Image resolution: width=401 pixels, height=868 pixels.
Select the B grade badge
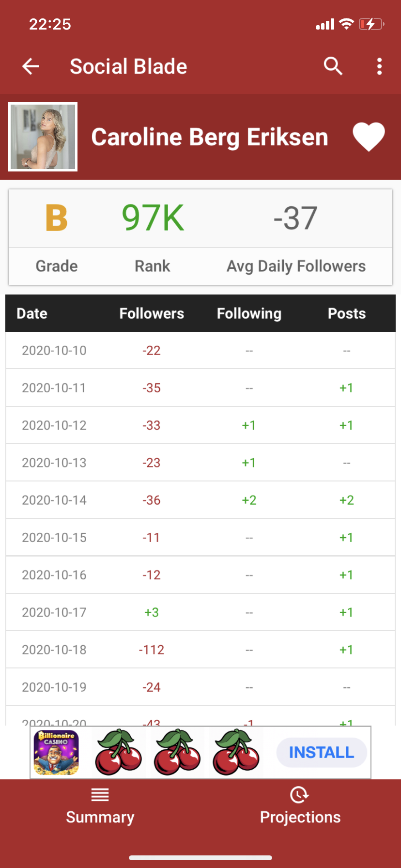[57, 217]
